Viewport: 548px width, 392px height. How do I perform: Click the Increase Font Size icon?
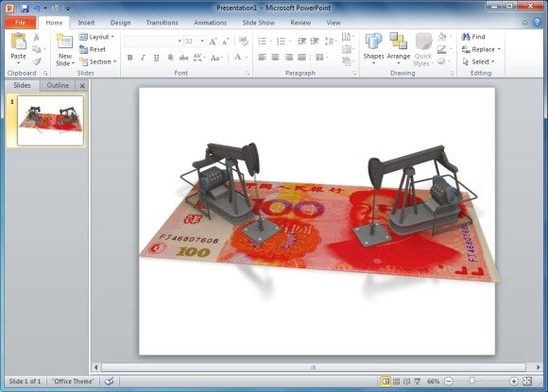(213, 42)
